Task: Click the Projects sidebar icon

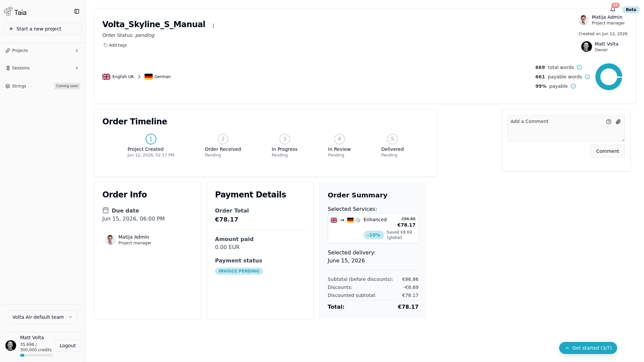Action: [8, 51]
